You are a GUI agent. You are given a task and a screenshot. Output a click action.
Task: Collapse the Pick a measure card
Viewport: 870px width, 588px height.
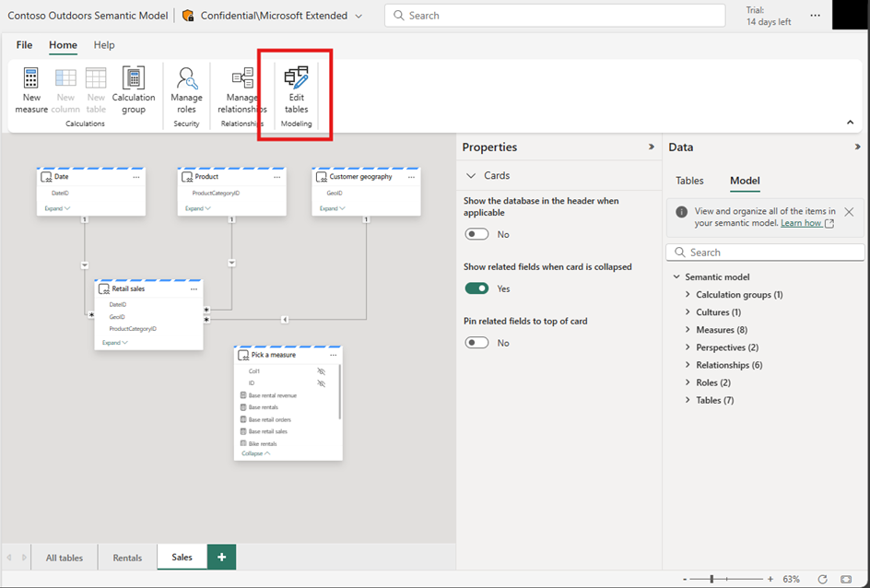pos(256,453)
